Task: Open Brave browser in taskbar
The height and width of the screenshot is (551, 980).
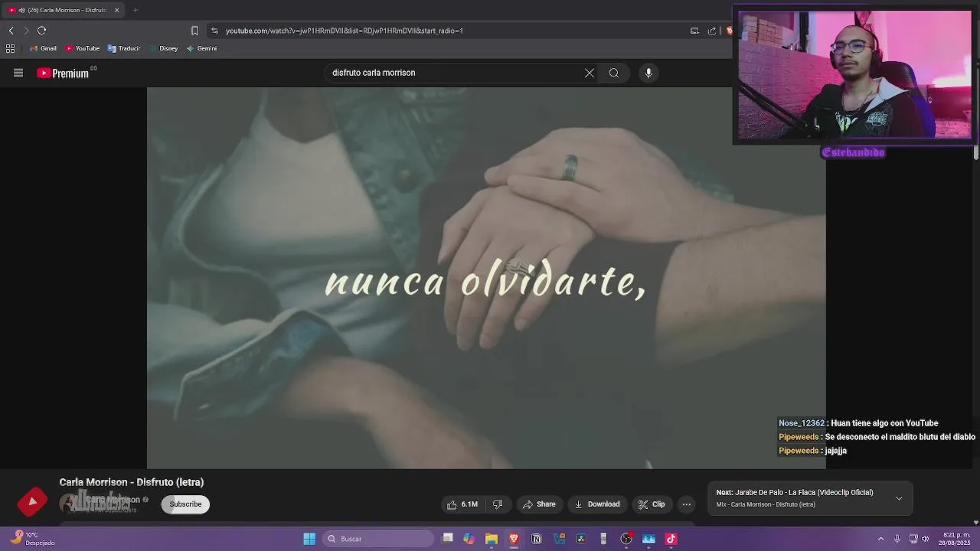Action: (x=514, y=539)
